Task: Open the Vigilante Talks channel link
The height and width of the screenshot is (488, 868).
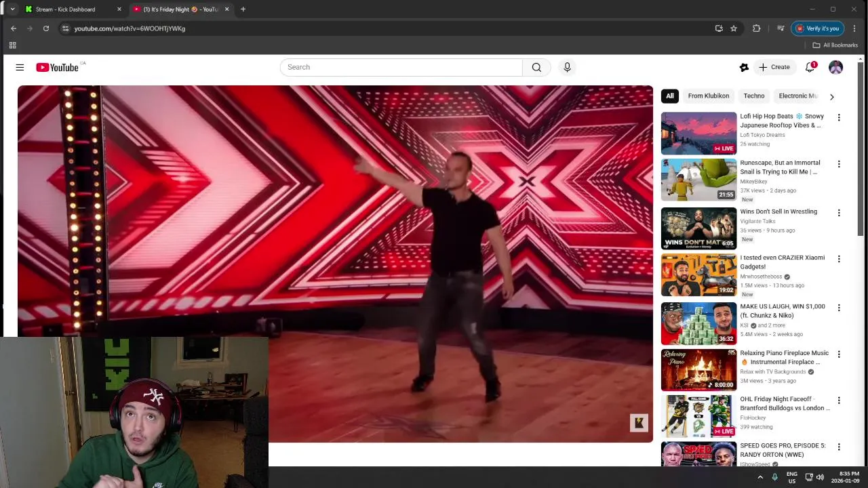Action: (x=757, y=222)
